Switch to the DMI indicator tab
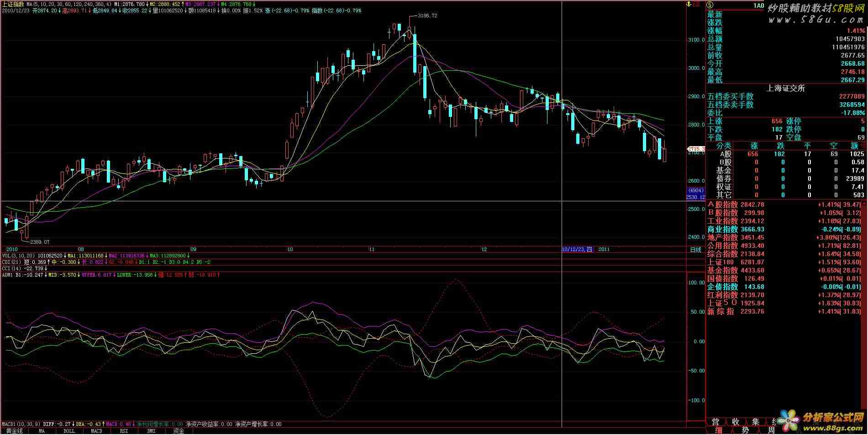The height and width of the screenshot is (435, 868). 151,431
